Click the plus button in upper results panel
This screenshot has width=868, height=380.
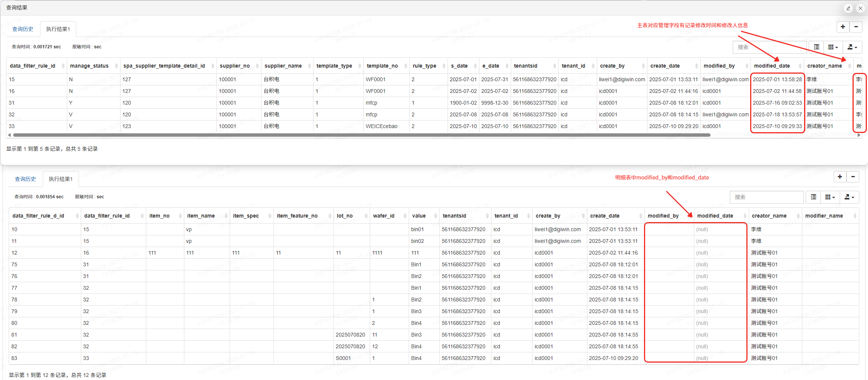pyautogui.click(x=843, y=27)
